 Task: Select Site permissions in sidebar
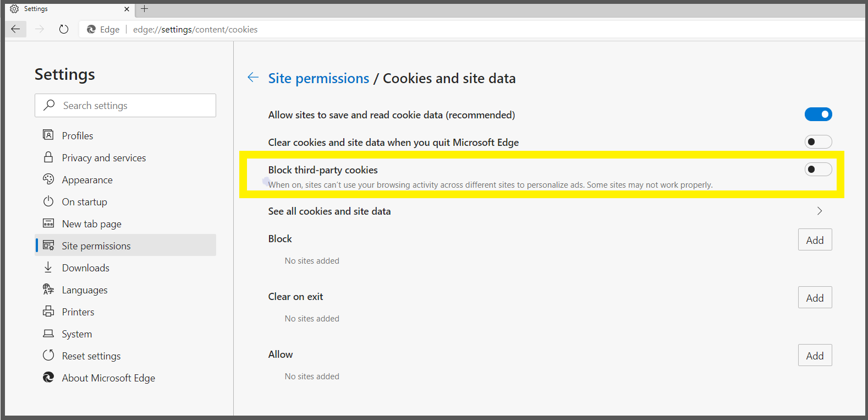[x=125, y=245]
